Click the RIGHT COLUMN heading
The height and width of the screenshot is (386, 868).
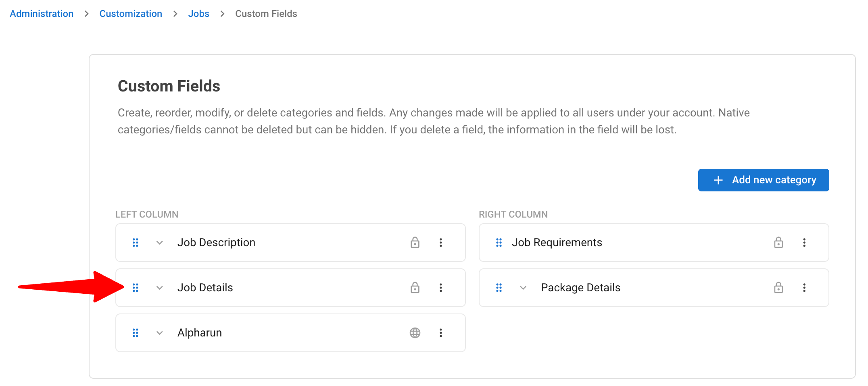click(x=513, y=214)
